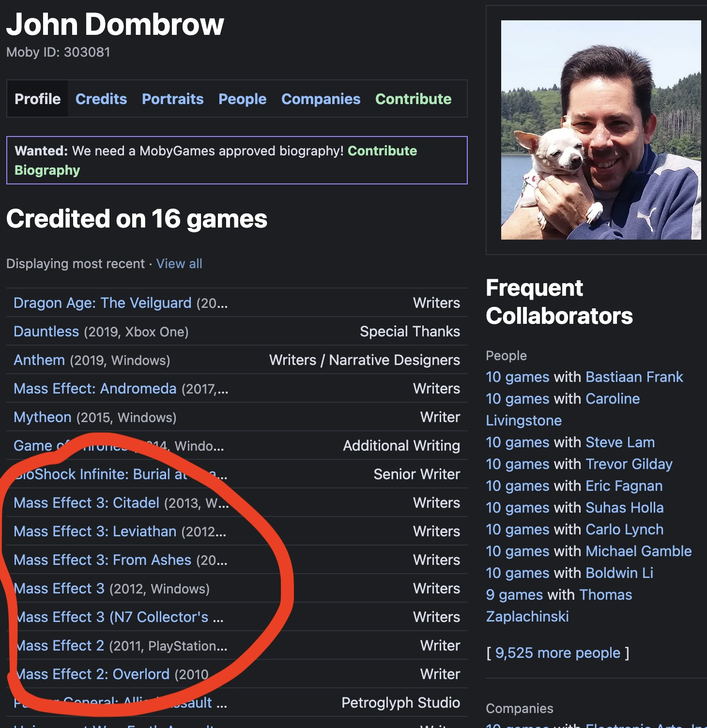Open Dragon Age: The Veilguard game link
This screenshot has width=707, height=728.
(103, 303)
